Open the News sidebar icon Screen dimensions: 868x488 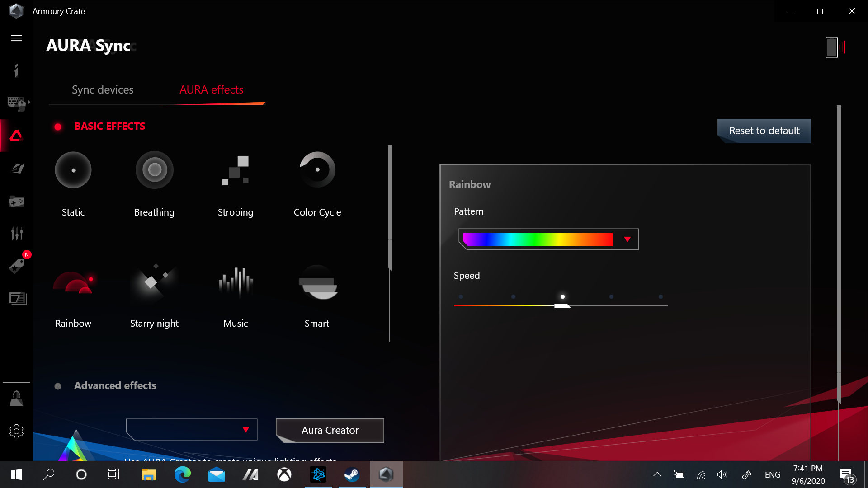click(18, 298)
